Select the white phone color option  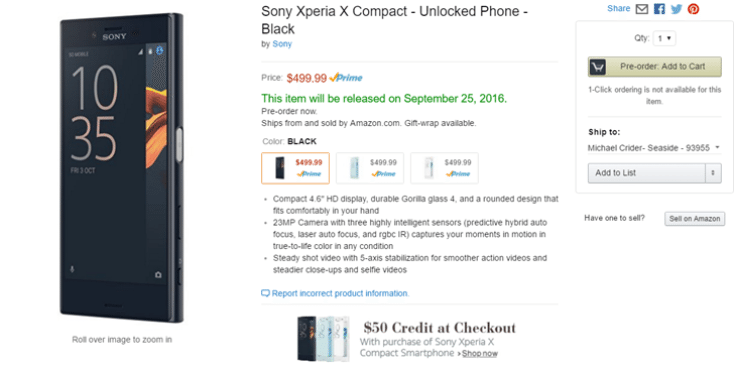[444, 168]
